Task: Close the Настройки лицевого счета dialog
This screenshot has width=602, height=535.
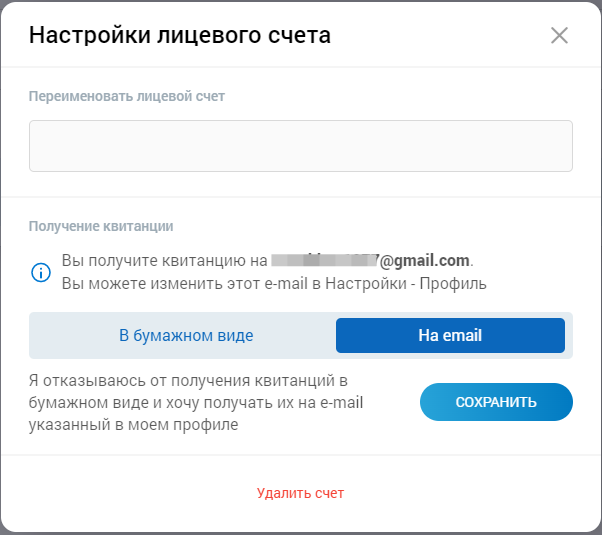Action: tap(559, 36)
